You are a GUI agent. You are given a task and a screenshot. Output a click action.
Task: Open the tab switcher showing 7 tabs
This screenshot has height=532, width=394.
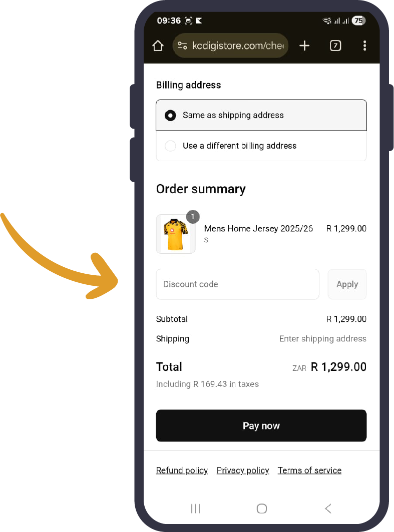[335, 46]
